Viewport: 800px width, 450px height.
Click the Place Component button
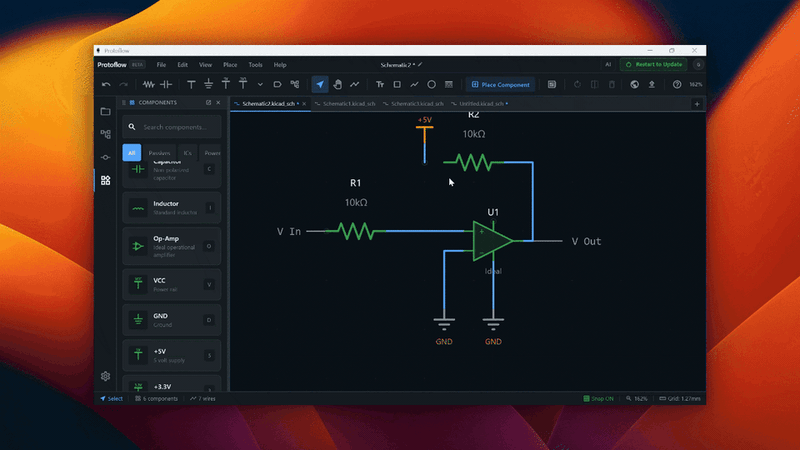coord(501,85)
